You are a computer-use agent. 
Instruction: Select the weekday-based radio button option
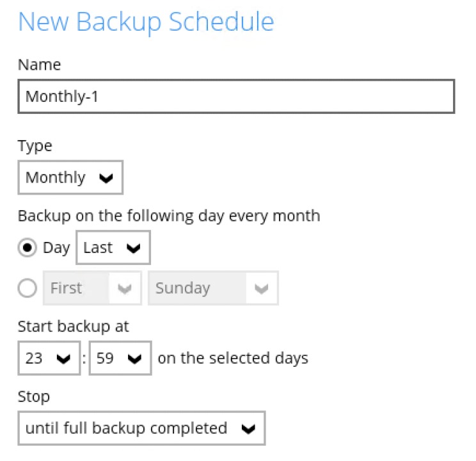click(x=27, y=289)
